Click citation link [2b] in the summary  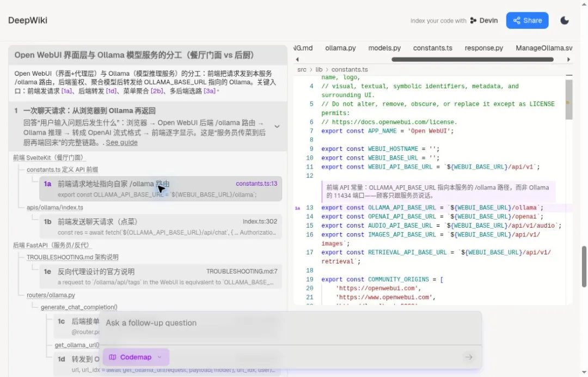tap(157, 91)
